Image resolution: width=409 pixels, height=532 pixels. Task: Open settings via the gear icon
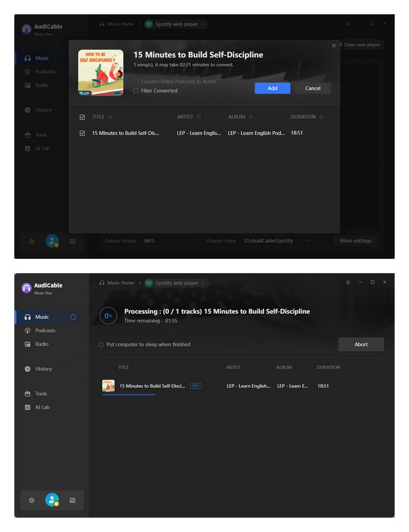click(31, 241)
